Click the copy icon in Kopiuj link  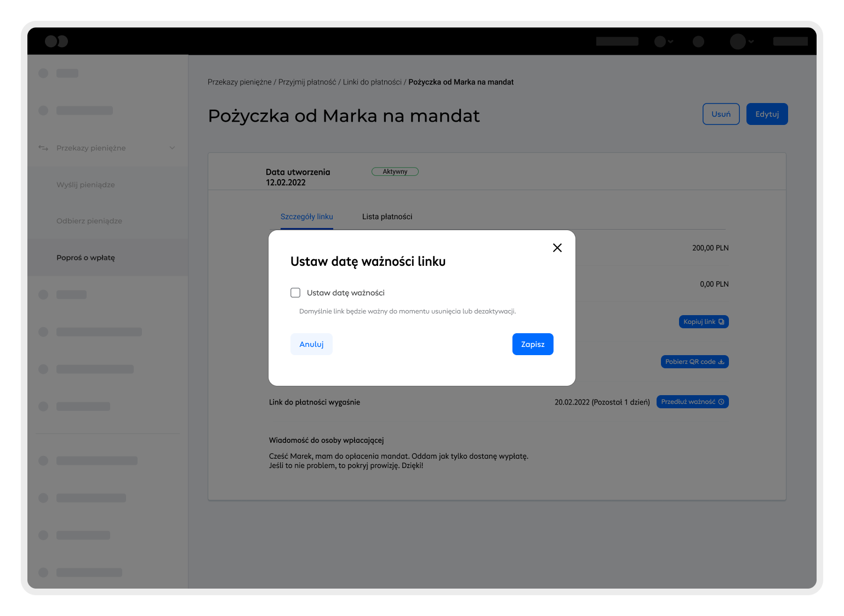coord(721,322)
